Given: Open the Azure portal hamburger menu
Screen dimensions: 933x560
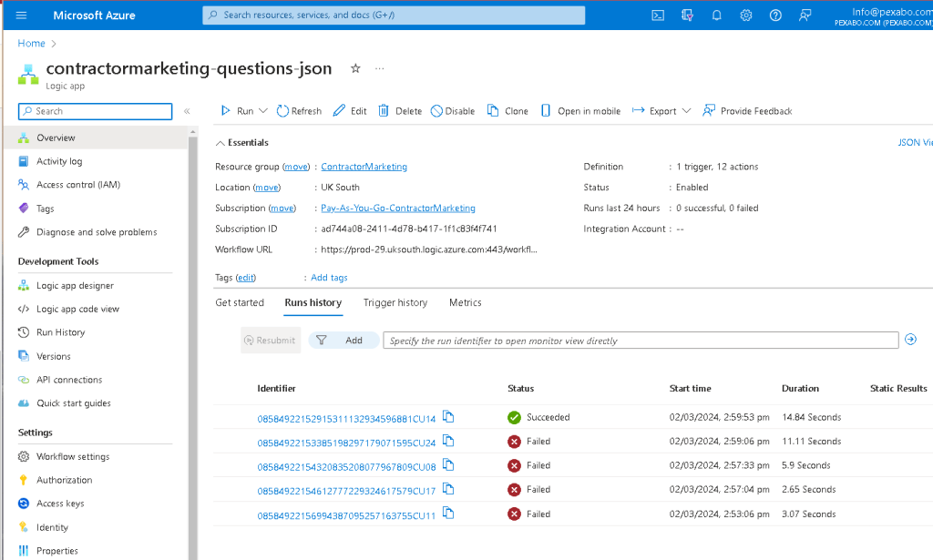Looking at the screenshot, I should 22,15.
